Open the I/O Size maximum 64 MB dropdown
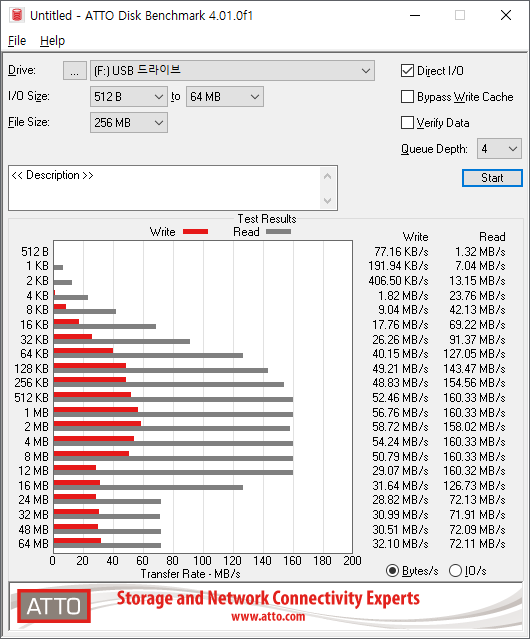The height and width of the screenshot is (639, 530). [x=225, y=97]
